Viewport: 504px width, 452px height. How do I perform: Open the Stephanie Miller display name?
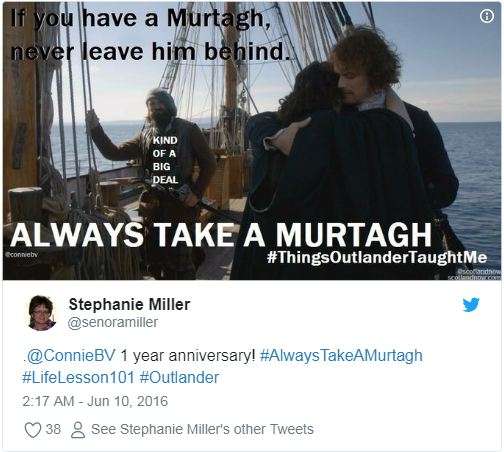(129, 304)
